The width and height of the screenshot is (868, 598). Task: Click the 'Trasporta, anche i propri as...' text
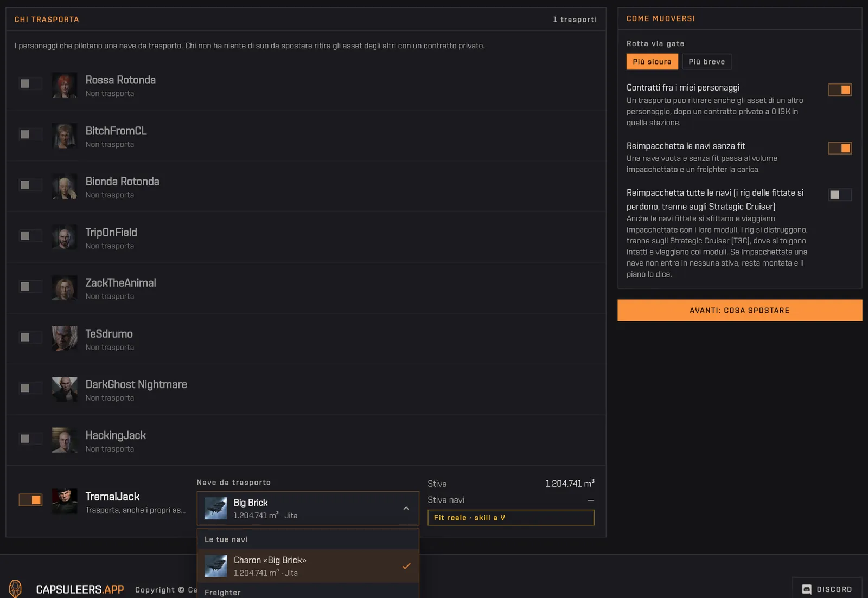pyautogui.click(x=136, y=510)
